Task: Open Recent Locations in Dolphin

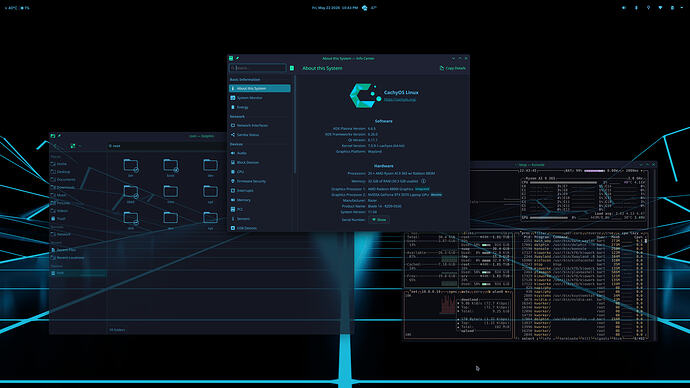Action: click(78, 258)
